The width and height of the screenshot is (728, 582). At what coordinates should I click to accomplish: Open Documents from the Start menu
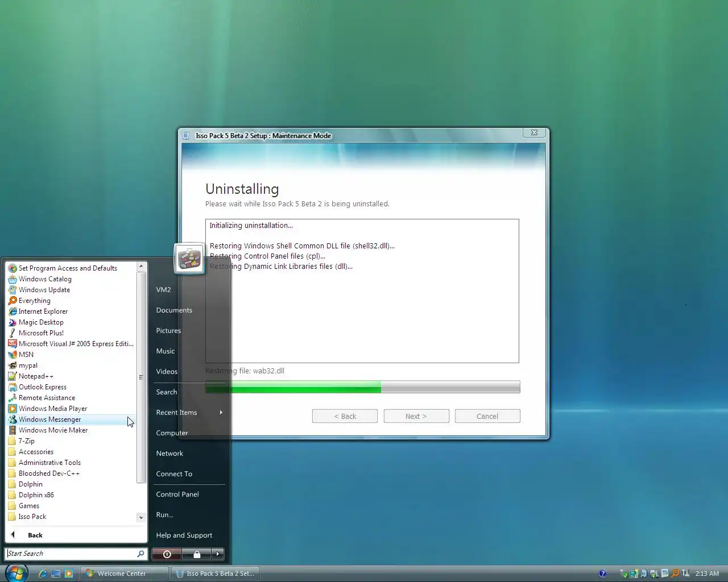(189, 310)
